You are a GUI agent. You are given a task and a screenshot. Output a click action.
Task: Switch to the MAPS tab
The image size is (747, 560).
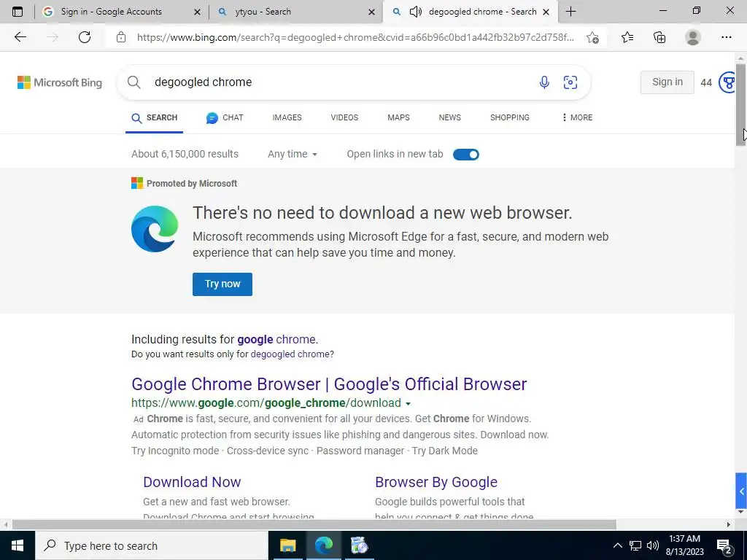point(398,117)
